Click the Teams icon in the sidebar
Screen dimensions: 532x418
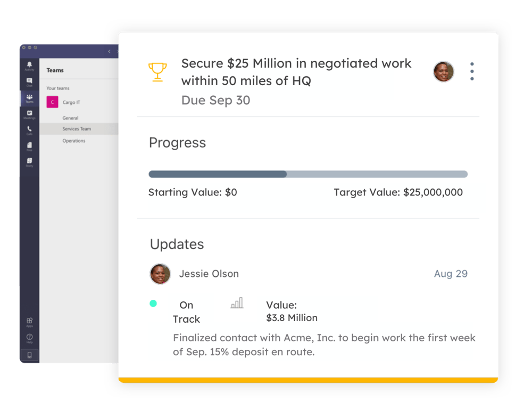point(29,97)
